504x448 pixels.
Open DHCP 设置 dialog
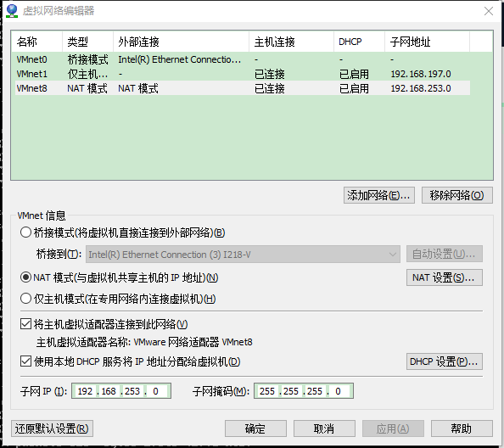click(x=445, y=361)
